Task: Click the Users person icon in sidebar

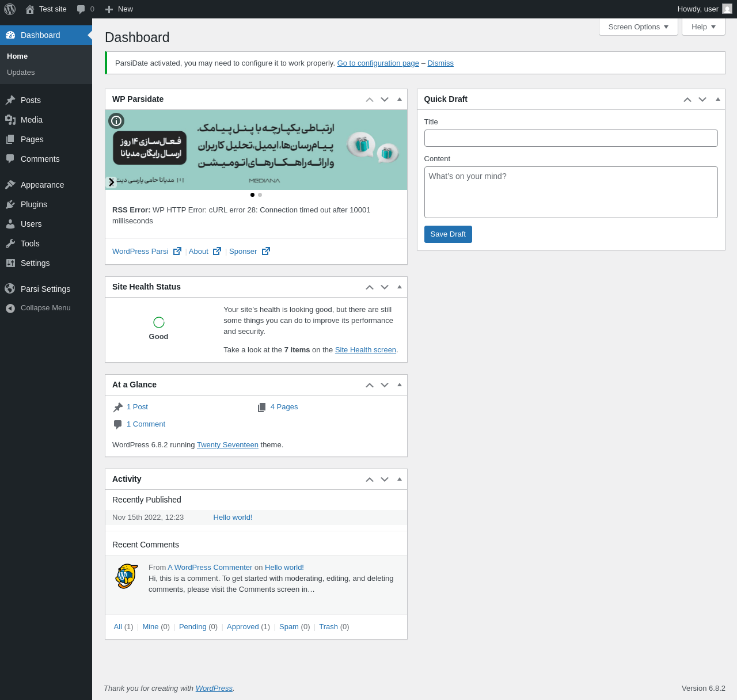Action: point(10,224)
